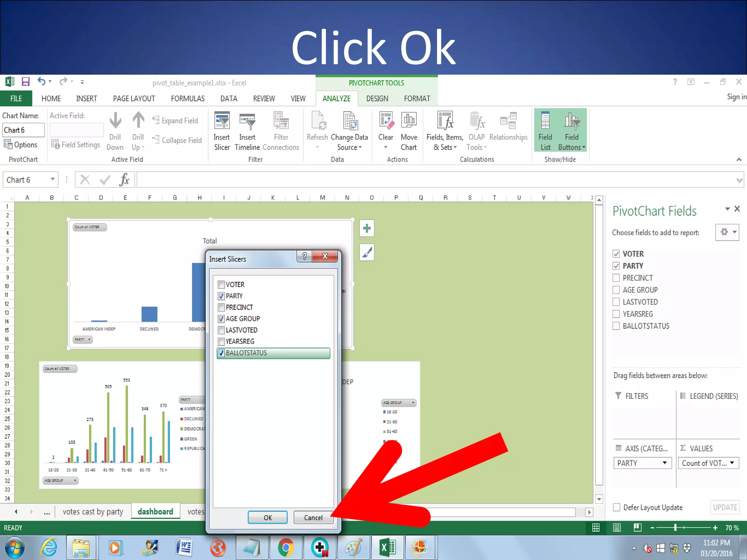Open the INSERT ribbon tab
Image resolution: width=747 pixels, height=560 pixels.
pos(86,98)
